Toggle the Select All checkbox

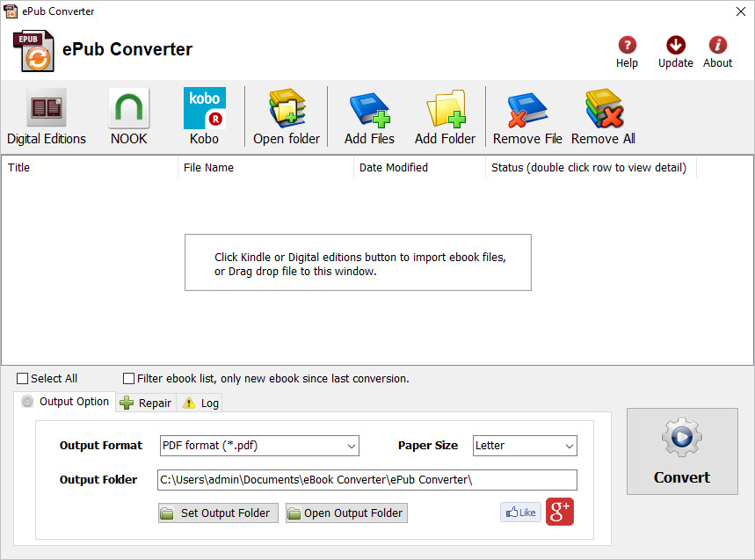22,379
